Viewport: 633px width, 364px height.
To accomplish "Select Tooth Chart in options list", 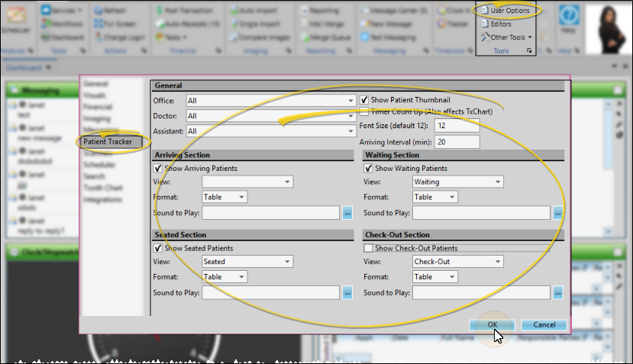I will click(103, 188).
